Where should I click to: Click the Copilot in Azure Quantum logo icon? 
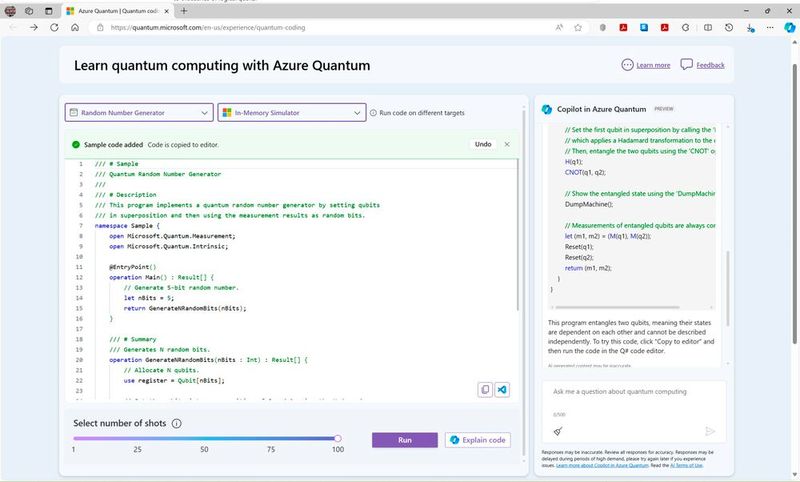546,109
